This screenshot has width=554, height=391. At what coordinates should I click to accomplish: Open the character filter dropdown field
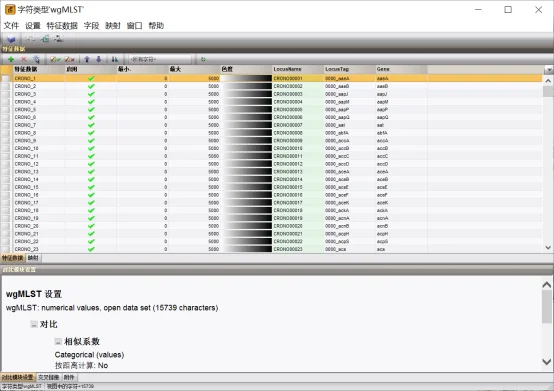pos(160,59)
